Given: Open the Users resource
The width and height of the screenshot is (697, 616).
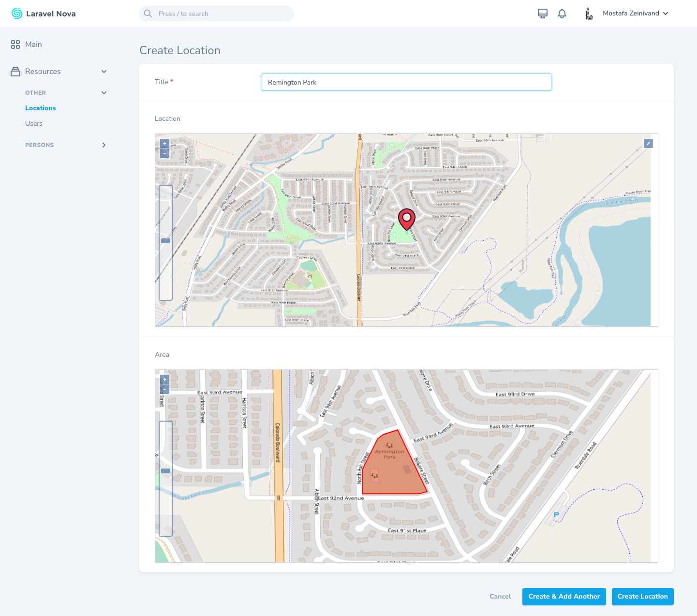Looking at the screenshot, I should (34, 124).
